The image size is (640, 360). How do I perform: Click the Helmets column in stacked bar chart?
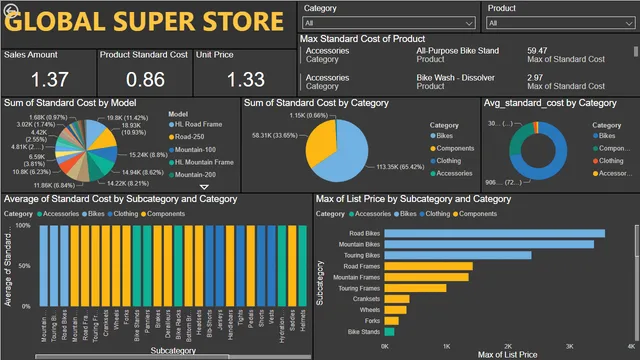[302, 266]
